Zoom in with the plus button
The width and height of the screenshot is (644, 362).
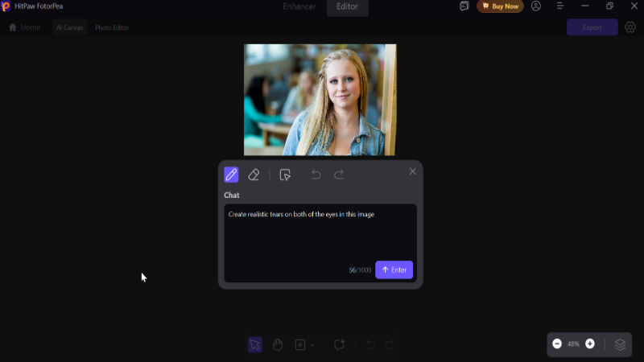[x=590, y=343]
